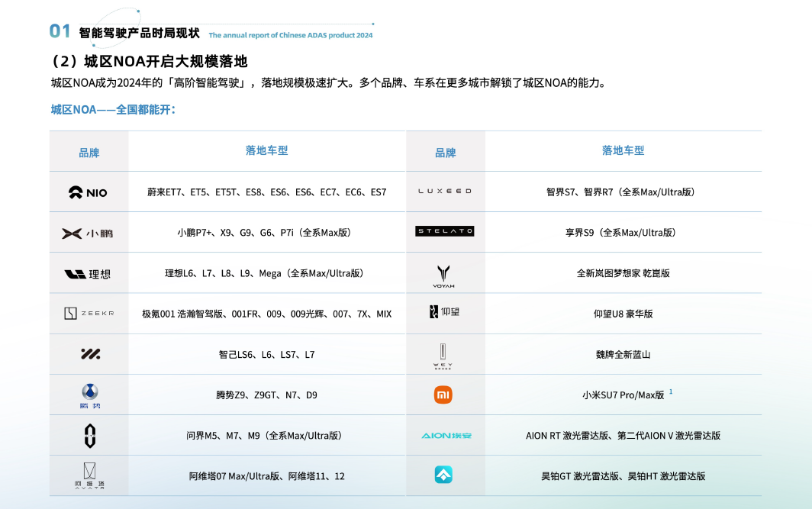
Task: Select the WEY brand logo
Action: coord(445,353)
